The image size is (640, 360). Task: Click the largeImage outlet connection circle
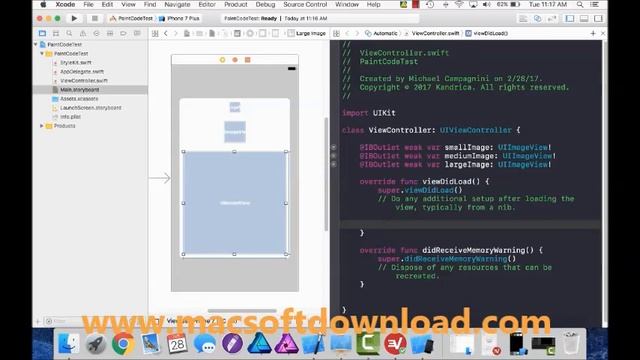pyautogui.click(x=333, y=164)
